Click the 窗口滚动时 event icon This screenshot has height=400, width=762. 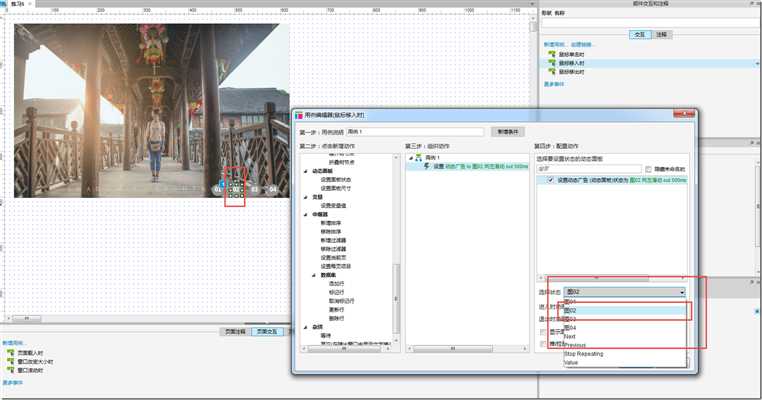10,370
